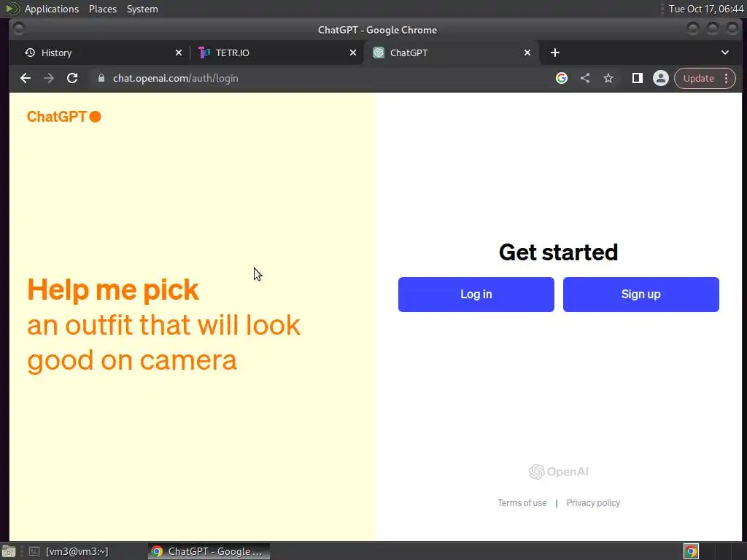Reload the ChatGPT login page
Image resolution: width=747 pixels, height=560 pixels.
72,79
